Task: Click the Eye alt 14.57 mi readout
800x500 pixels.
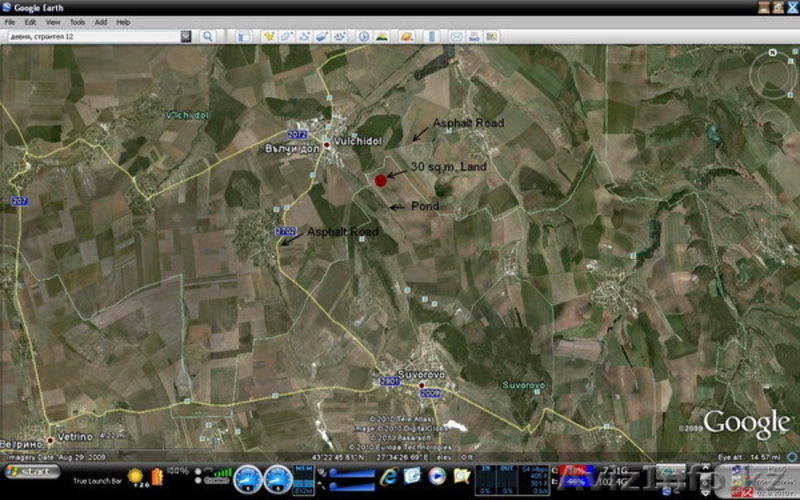Action: [749, 457]
